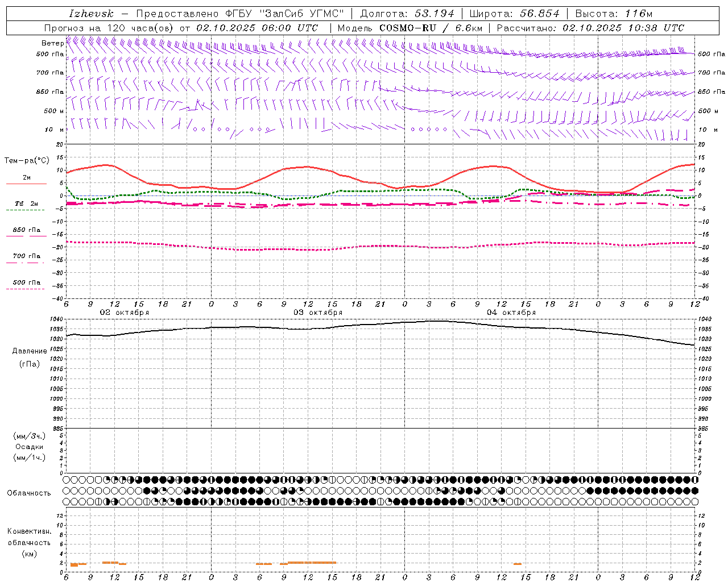Click the Тем-ра(°C) panel label
Screen dimensions: 728x582
[x=27, y=161]
